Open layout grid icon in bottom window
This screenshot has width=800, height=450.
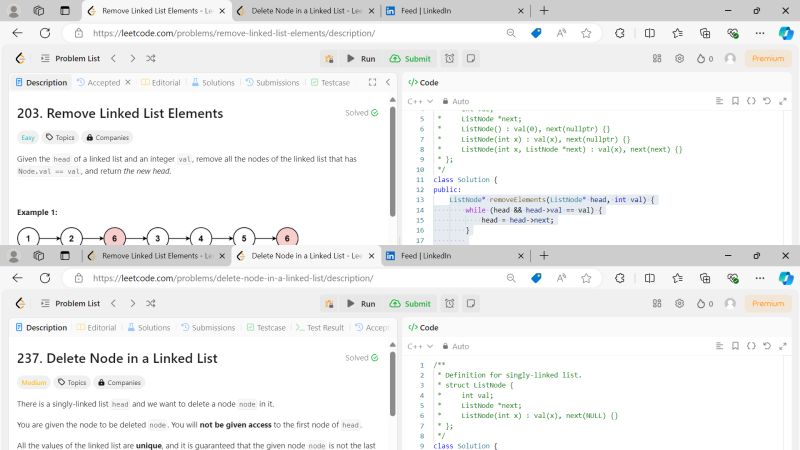click(657, 304)
